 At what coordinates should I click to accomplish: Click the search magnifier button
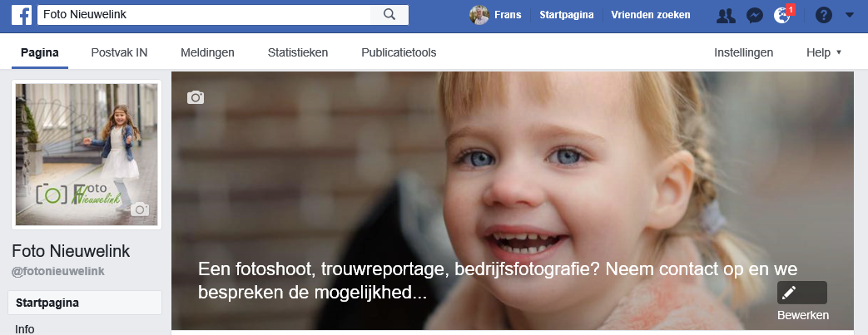389,15
